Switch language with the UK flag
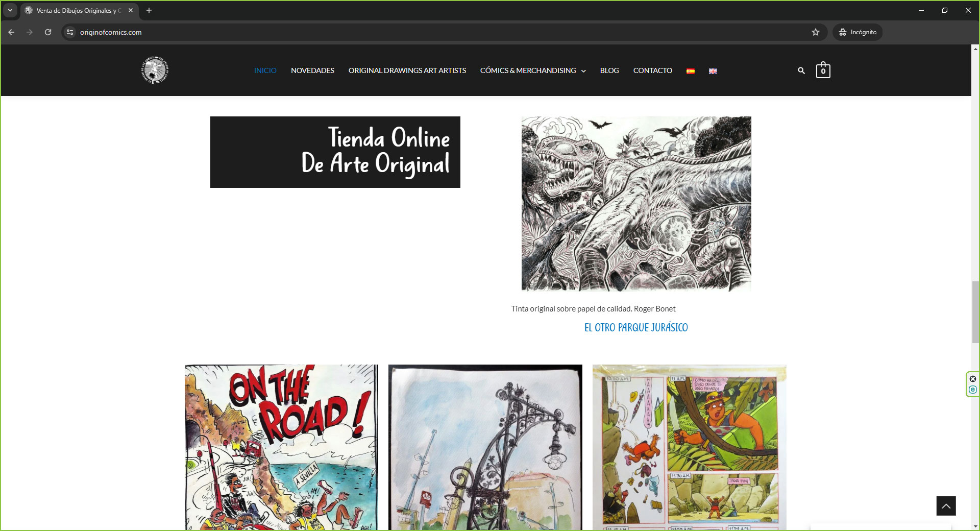This screenshot has height=531, width=980. point(713,71)
